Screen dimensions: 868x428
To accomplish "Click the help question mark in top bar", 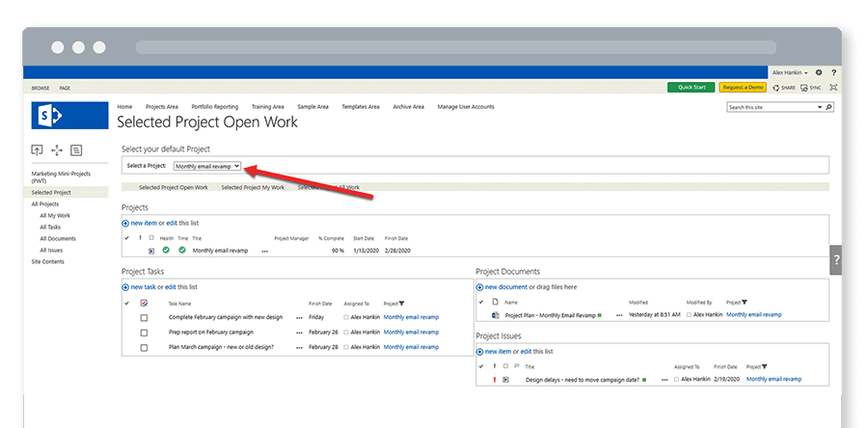I will pyautogui.click(x=833, y=72).
